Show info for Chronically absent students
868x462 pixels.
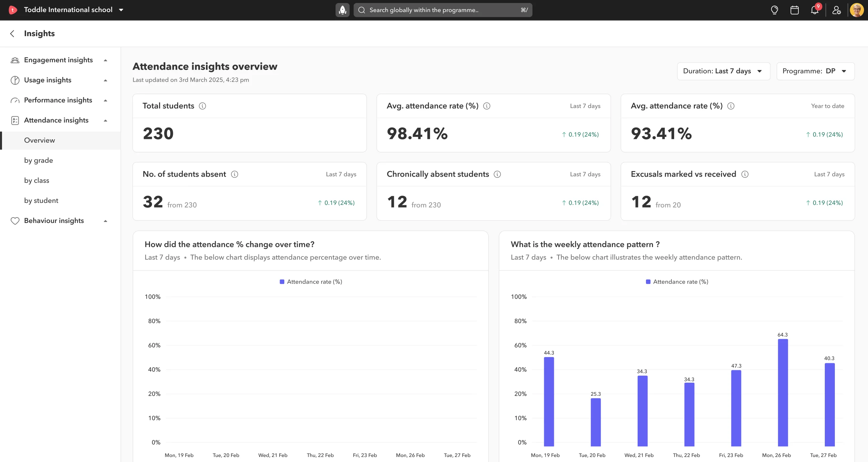(x=497, y=174)
